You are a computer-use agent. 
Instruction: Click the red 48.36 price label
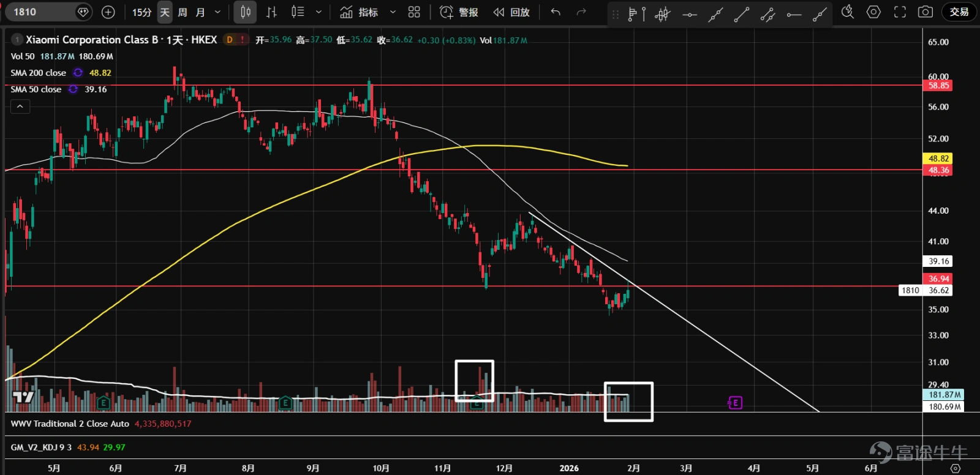(938, 170)
